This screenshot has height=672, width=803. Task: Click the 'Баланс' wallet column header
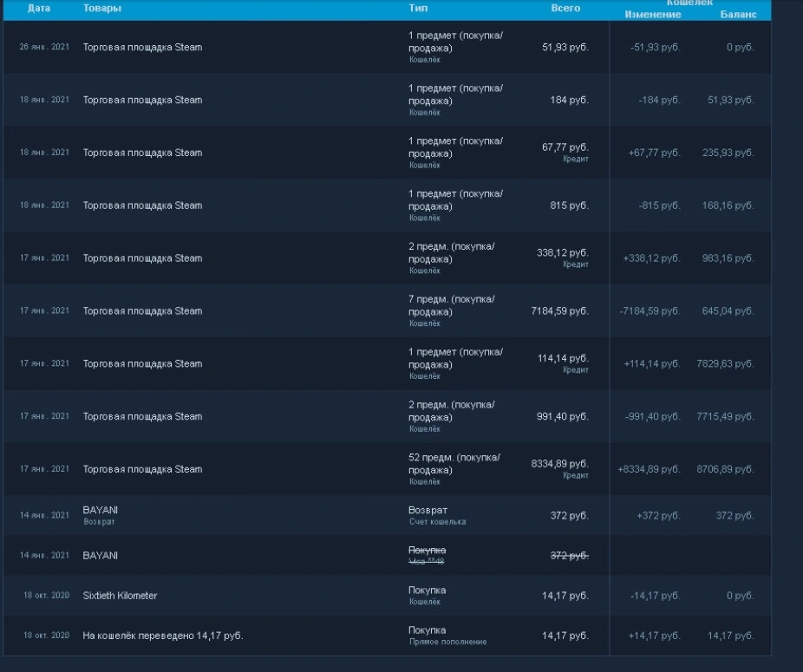coord(738,15)
